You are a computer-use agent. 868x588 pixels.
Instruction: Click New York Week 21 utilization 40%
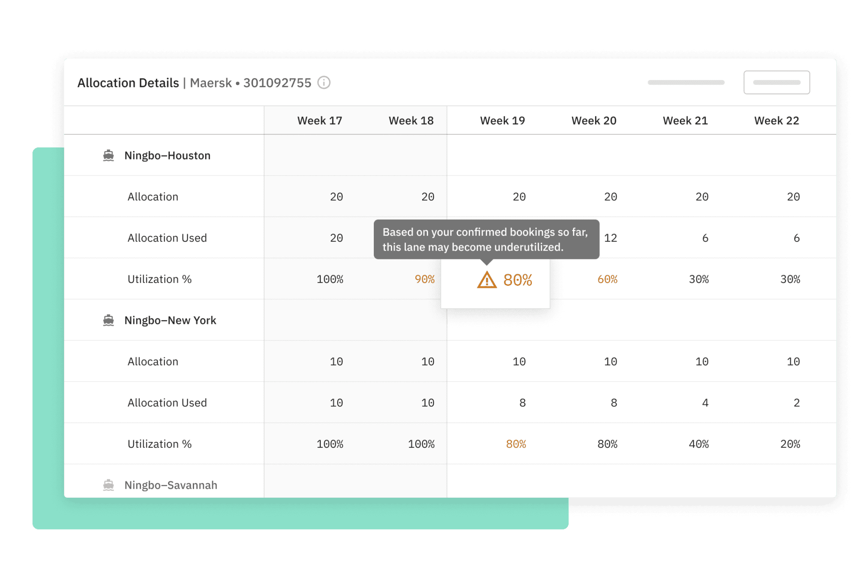pyautogui.click(x=699, y=444)
